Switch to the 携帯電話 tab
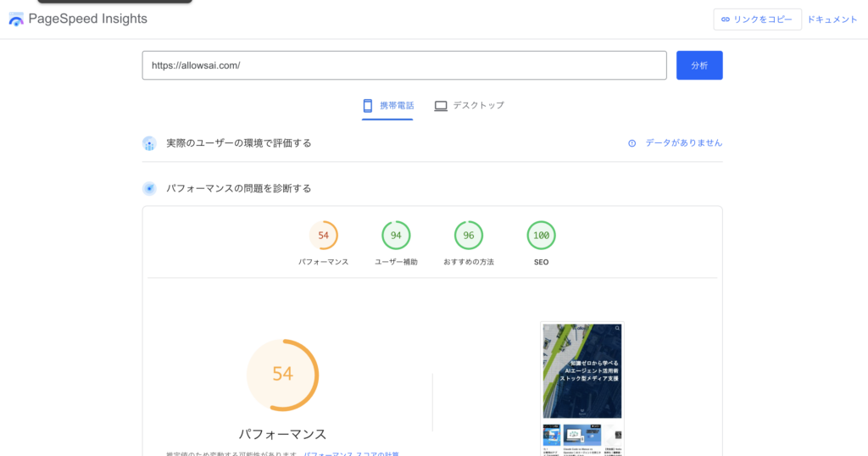Screen dimensions: 868x456 click(x=388, y=106)
